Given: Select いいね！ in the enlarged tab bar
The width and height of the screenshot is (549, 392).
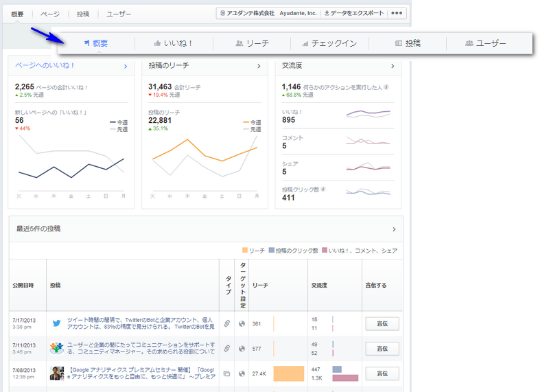Looking at the screenshot, I should point(174,43).
